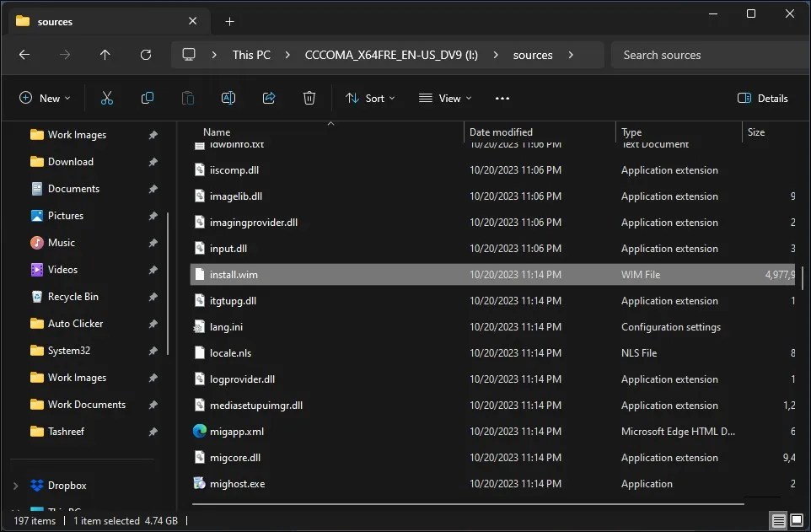The width and height of the screenshot is (811, 532).
Task: Refresh the folder view
Action: tap(145, 55)
